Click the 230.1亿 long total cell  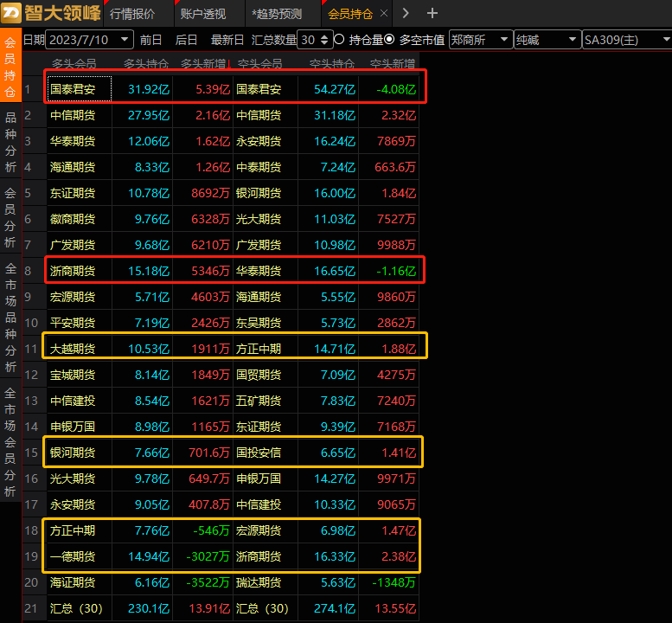pos(143,608)
